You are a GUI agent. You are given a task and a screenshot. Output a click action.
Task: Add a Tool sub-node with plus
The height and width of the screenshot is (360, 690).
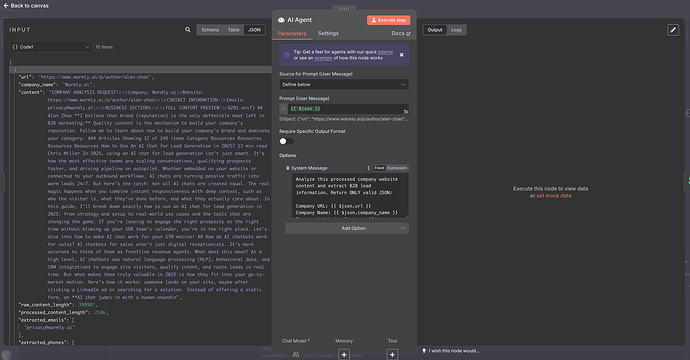pos(392,354)
